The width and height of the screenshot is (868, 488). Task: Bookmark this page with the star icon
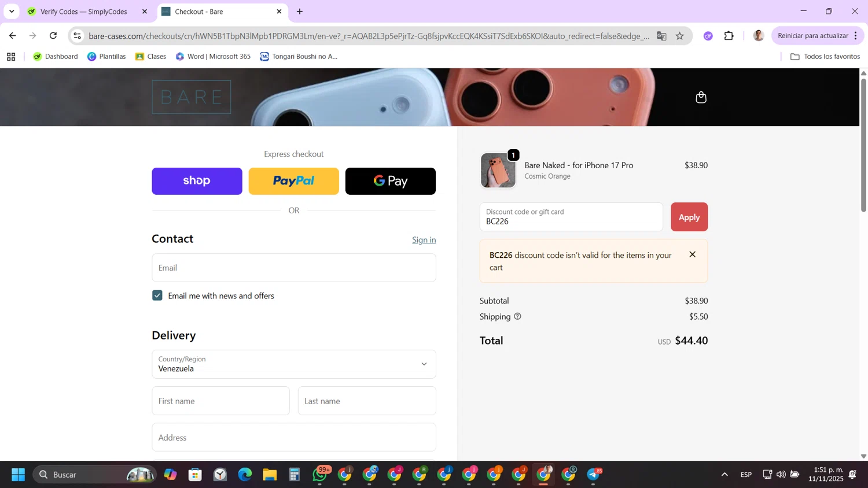[x=680, y=36]
